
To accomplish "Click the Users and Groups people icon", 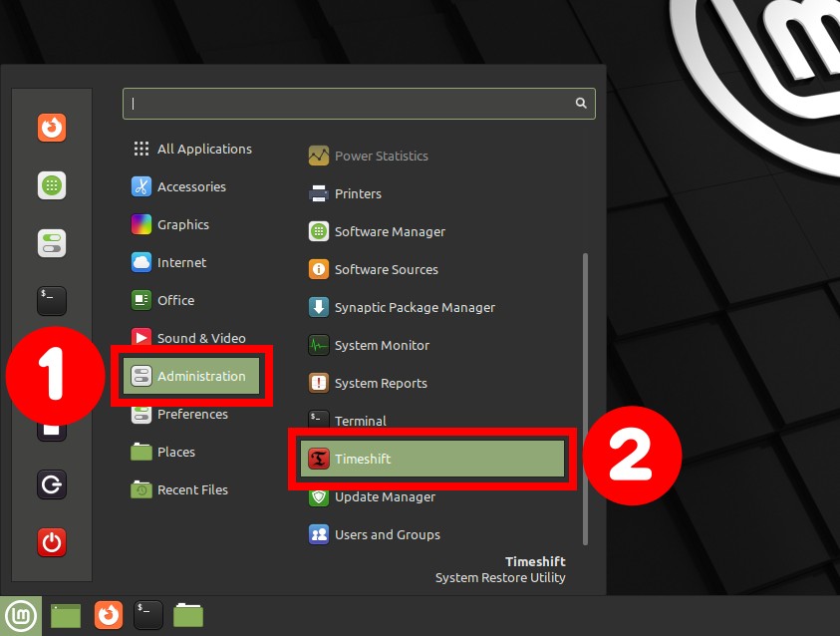I will tap(319, 534).
